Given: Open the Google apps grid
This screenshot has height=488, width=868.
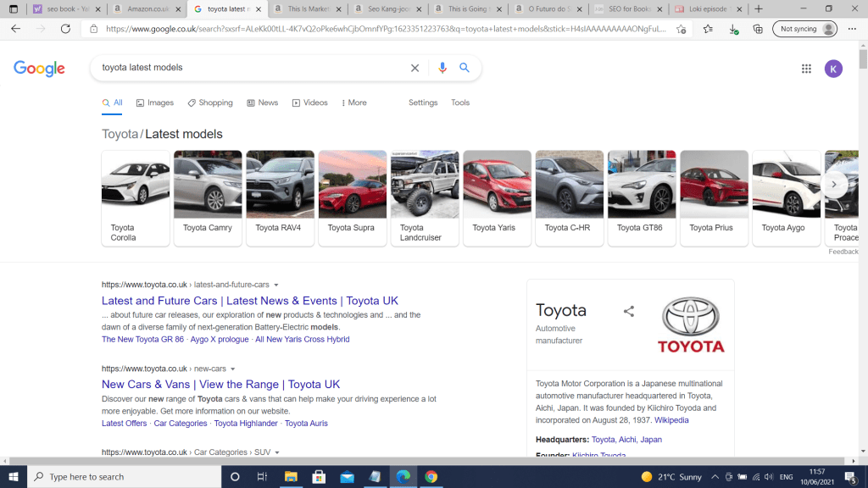Looking at the screenshot, I should click(x=806, y=69).
